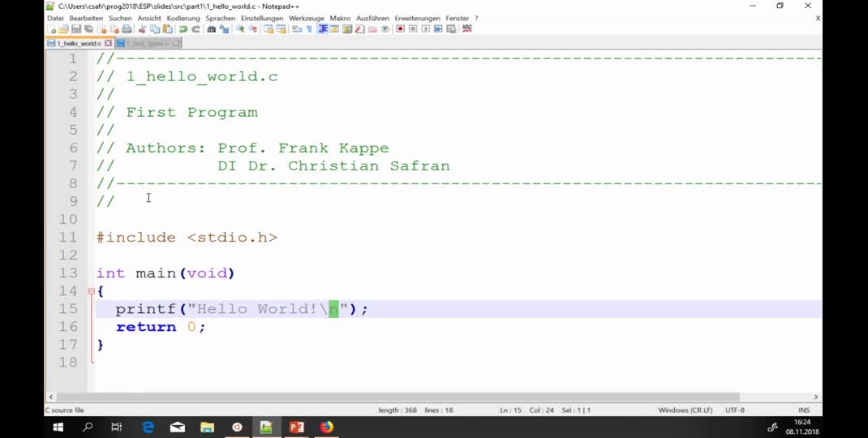
Task: Open File Explorer from the taskbar
Action: tap(207, 427)
